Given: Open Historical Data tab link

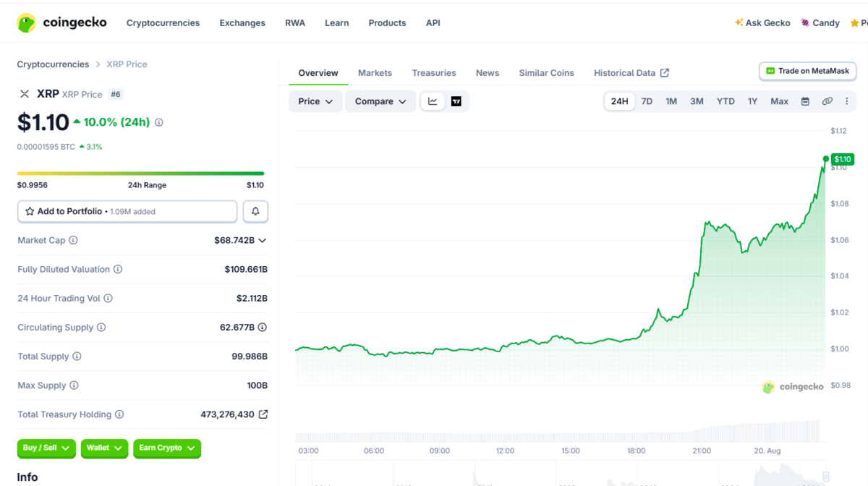Looking at the screenshot, I should (x=631, y=73).
